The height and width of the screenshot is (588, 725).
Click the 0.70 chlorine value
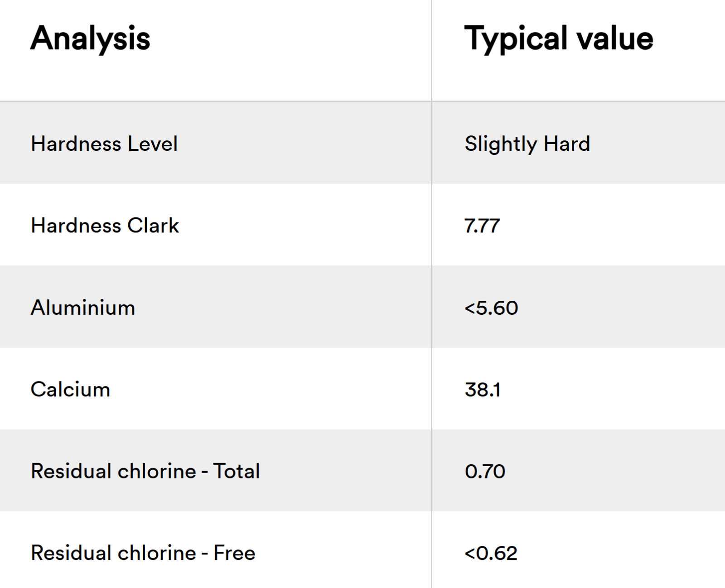(485, 472)
